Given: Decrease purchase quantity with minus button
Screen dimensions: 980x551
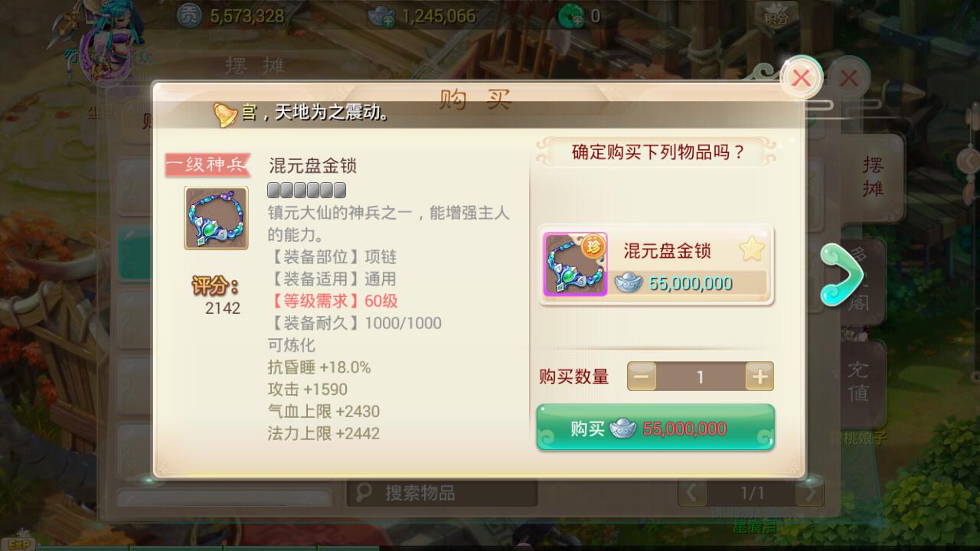Looking at the screenshot, I should coord(642,377).
